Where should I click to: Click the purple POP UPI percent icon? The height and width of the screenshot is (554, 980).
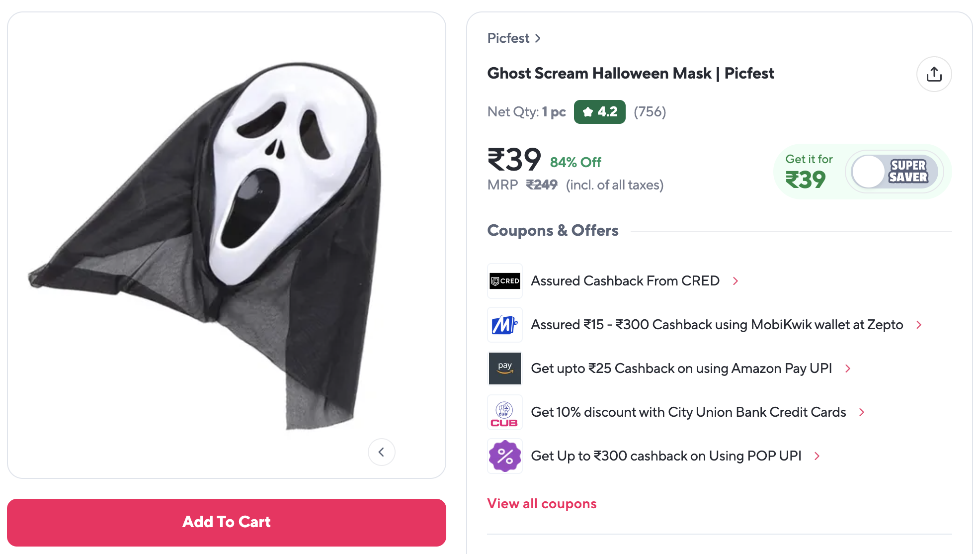click(504, 456)
